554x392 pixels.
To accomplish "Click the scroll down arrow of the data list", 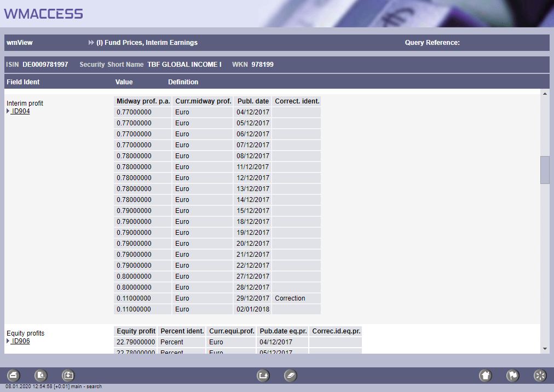I will (545, 348).
